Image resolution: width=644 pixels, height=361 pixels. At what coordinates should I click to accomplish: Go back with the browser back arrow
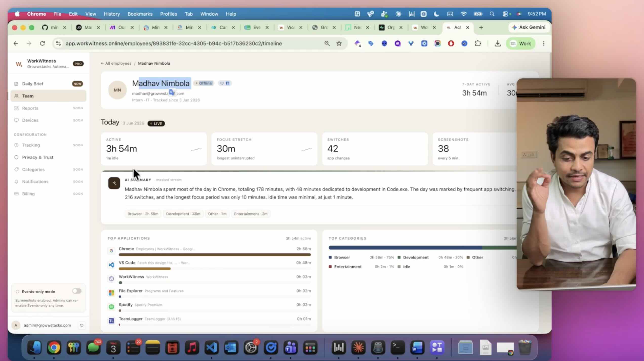coord(16,43)
